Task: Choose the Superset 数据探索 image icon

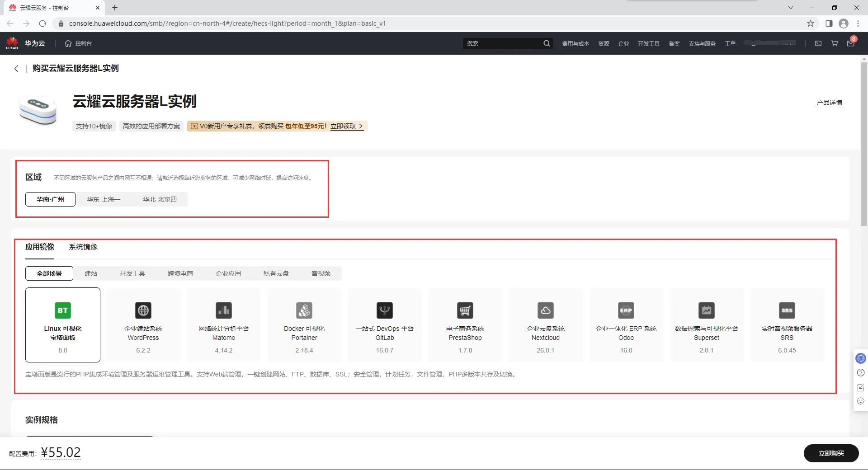Action: coord(707,310)
